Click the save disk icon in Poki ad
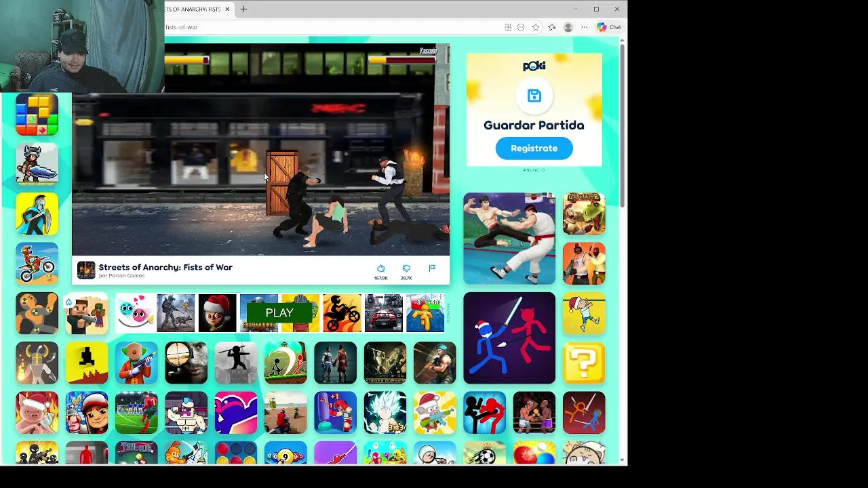868x488 pixels. pos(534,96)
